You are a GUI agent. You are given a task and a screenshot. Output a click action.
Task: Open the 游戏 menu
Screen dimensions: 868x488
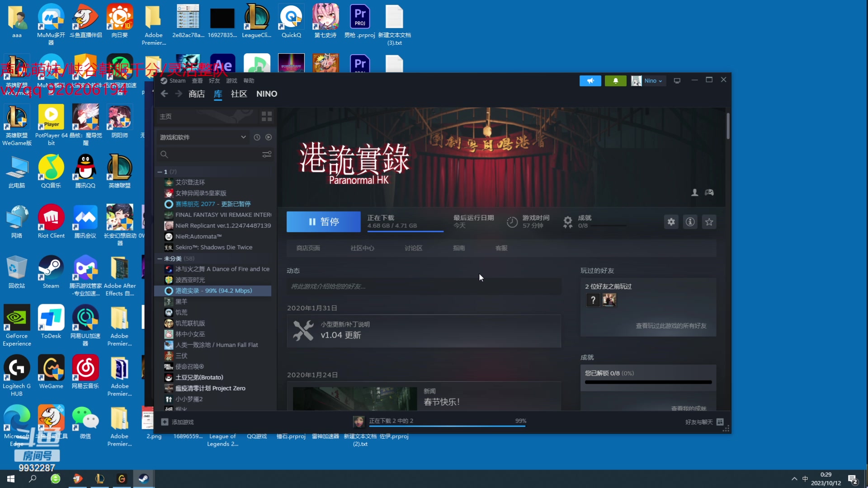pos(231,81)
